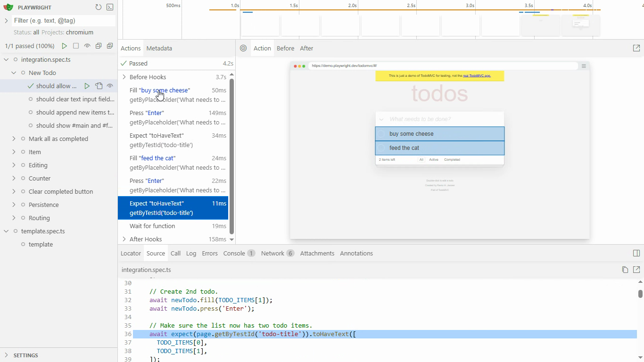Expand the Mark all as completed group

14,139
